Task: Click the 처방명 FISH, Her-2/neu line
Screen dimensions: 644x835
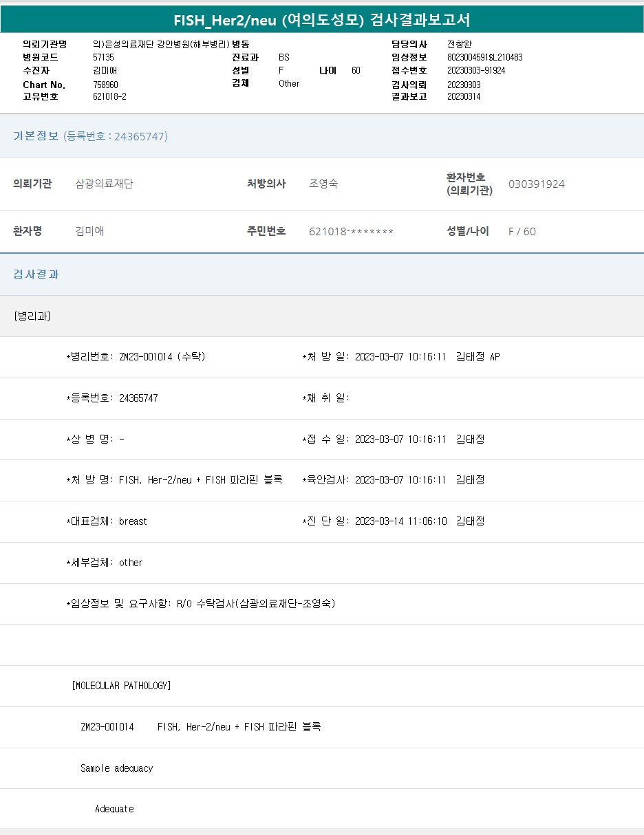Action: click(175, 480)
